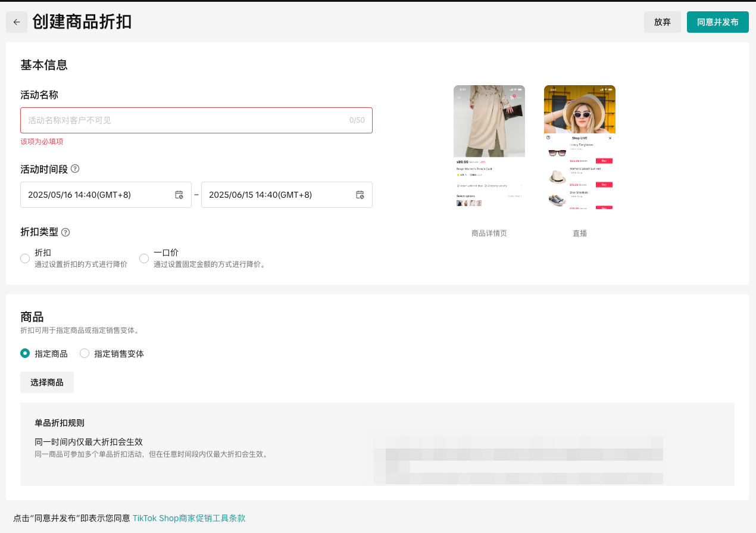Click the 选择商品 button
The image size is (756, 533).
coord(47,382)
